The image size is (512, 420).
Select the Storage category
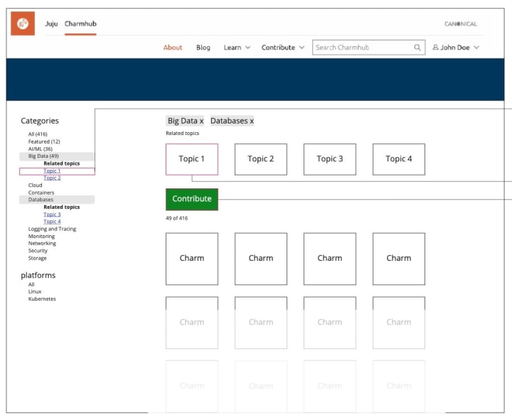click(x=37, y=258)
